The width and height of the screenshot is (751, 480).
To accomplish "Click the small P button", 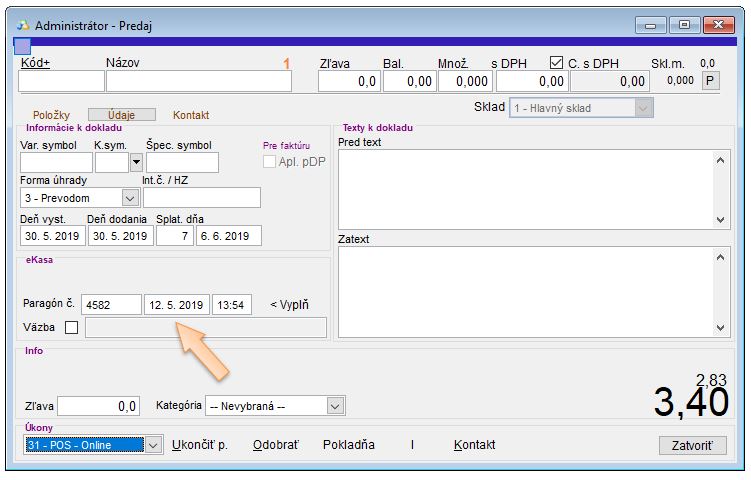I will 710,81.
